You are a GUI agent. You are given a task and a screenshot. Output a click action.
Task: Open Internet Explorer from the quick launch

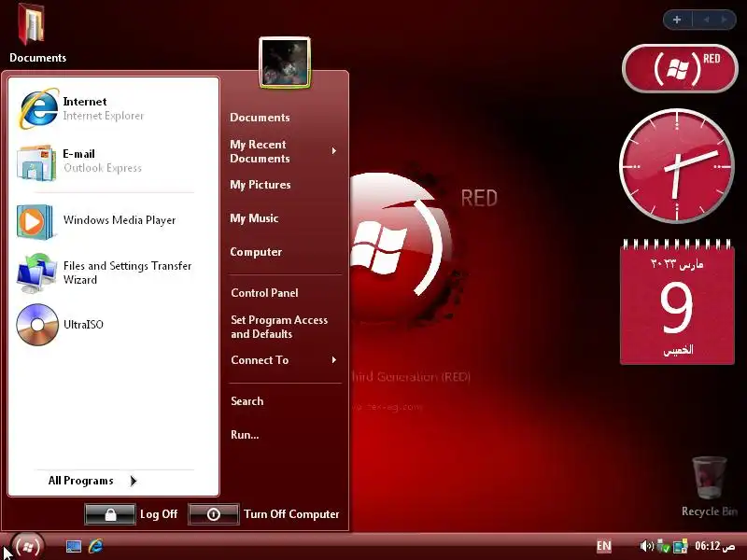tap(96, 546)
